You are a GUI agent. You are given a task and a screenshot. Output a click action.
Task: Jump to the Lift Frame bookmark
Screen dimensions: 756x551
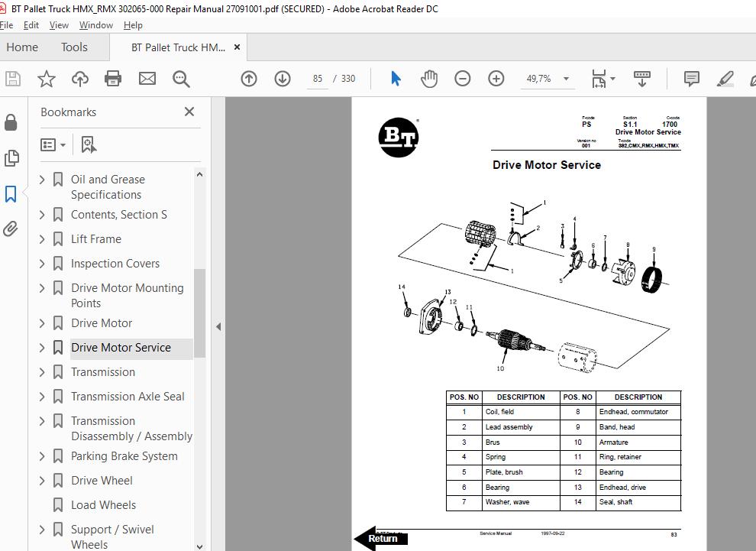pyautogui.click(x=96, y=239)
